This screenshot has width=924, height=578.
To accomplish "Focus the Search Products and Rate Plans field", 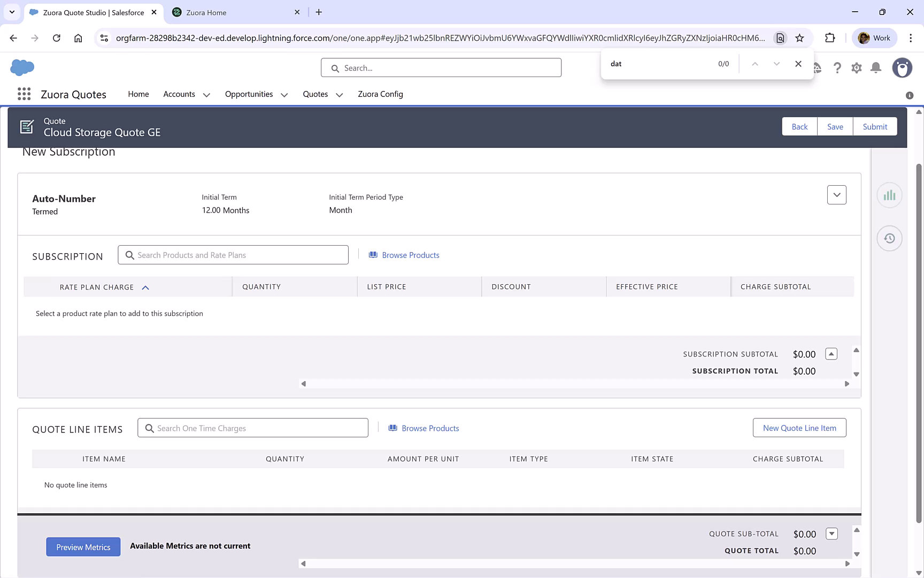I will [233, 255].
